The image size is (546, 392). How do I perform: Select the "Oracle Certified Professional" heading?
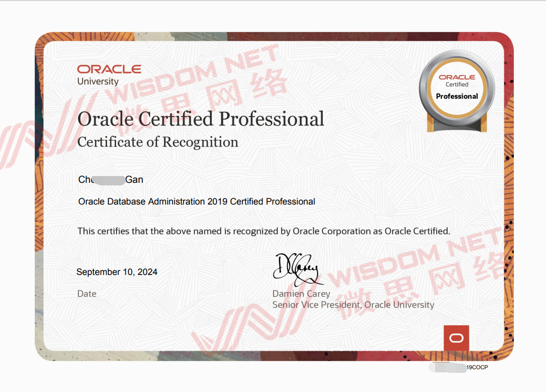click(200, 119)
